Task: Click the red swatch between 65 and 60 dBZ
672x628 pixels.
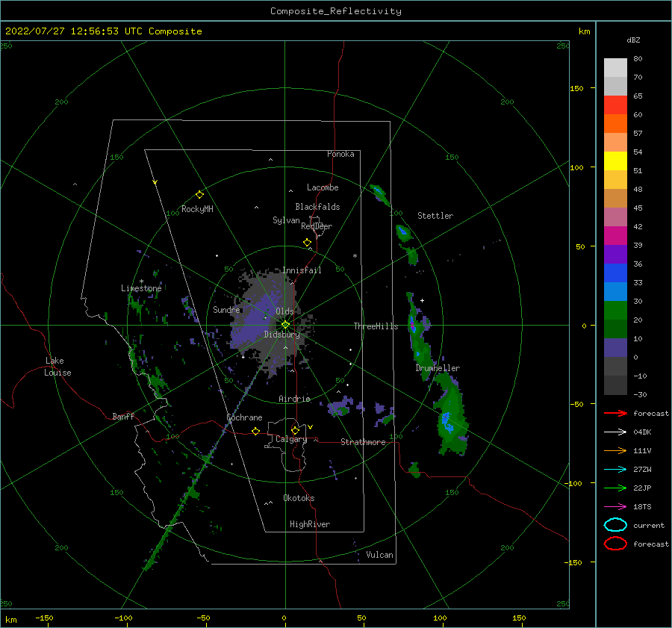Action: 615,105
